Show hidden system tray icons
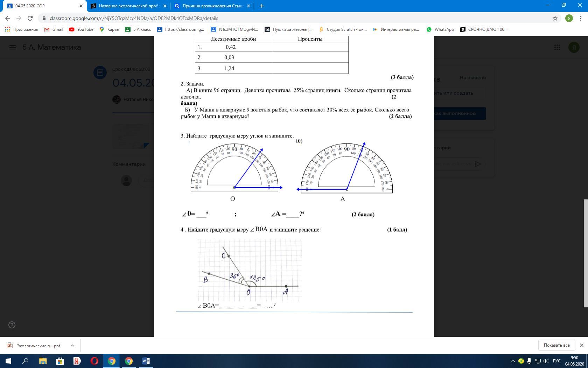 point(513,361)
